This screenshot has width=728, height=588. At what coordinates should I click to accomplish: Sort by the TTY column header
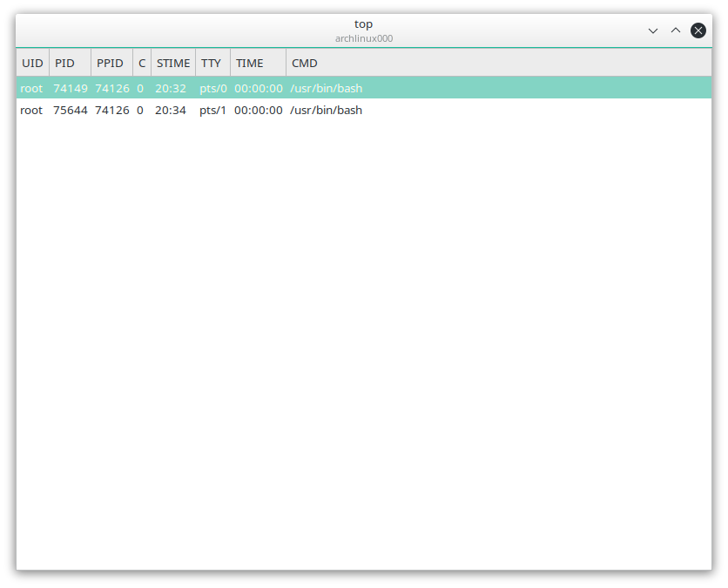(x=212, y=63)
